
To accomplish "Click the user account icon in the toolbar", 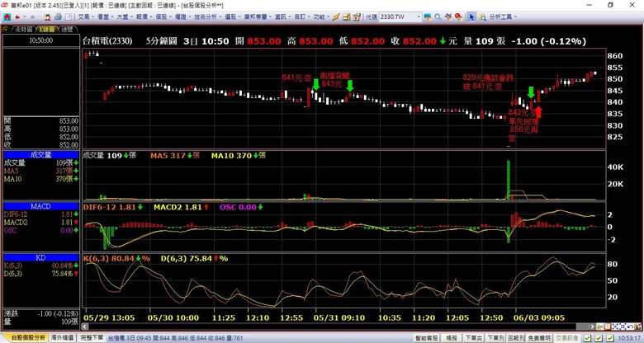I will pos(48,16).
